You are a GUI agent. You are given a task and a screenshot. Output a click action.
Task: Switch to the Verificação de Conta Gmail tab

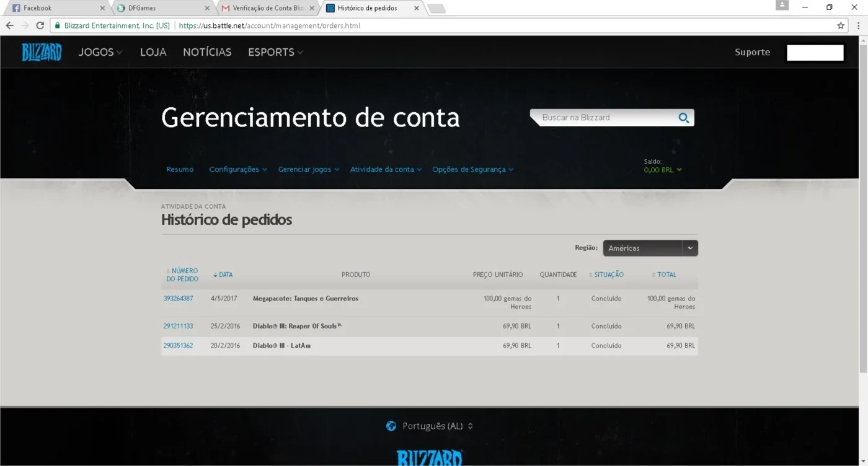coord(268,8)
